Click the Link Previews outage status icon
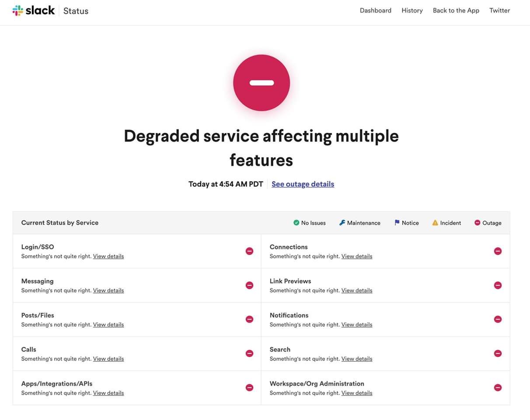 coord(498,285)
